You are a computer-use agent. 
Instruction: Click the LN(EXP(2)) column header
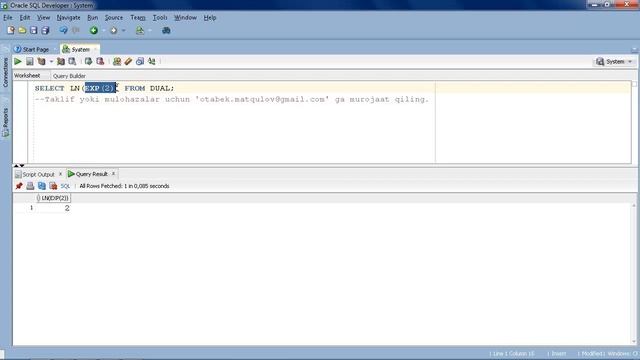coord(53,198)
